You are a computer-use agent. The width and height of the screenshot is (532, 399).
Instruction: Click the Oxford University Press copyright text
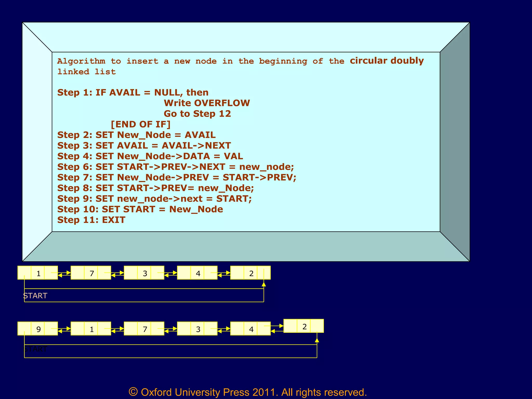pyautogui.click(x=248, y=392)
